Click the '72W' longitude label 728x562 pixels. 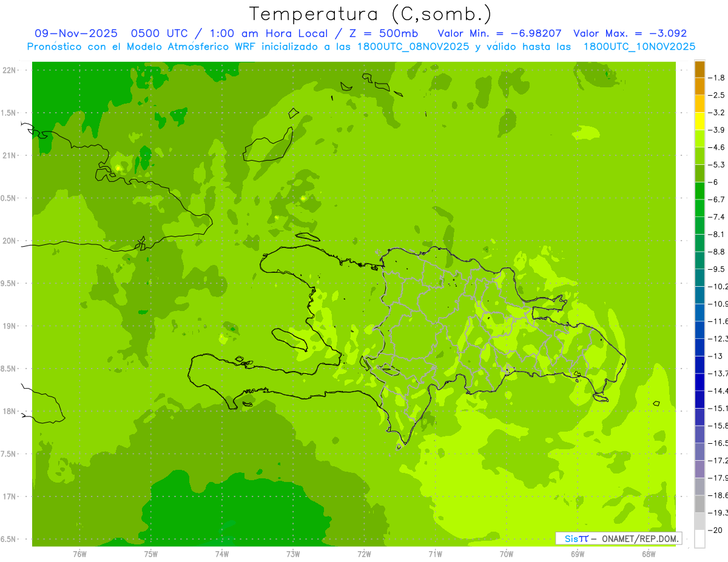pos(364,554)
